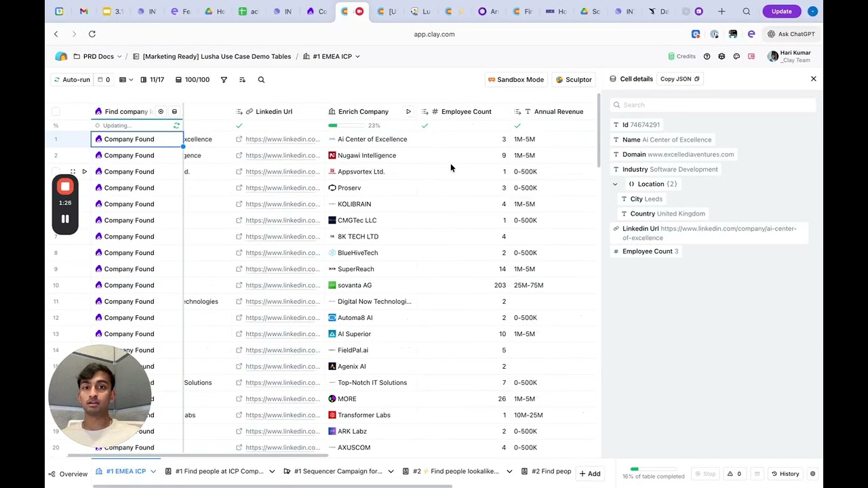Image resolution: width=868 pixels, height=488 pixels.
Task: Open a new browser tab
Action: point(722,11)
